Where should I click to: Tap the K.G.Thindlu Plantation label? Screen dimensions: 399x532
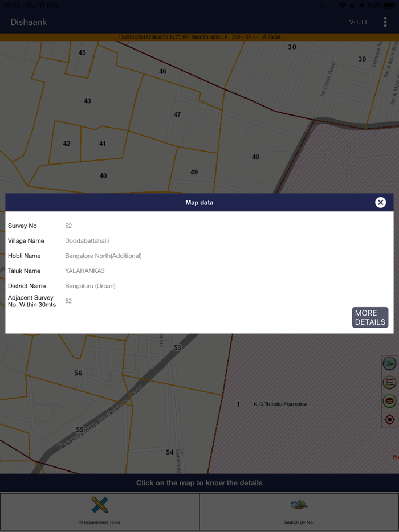click(280, 404)
